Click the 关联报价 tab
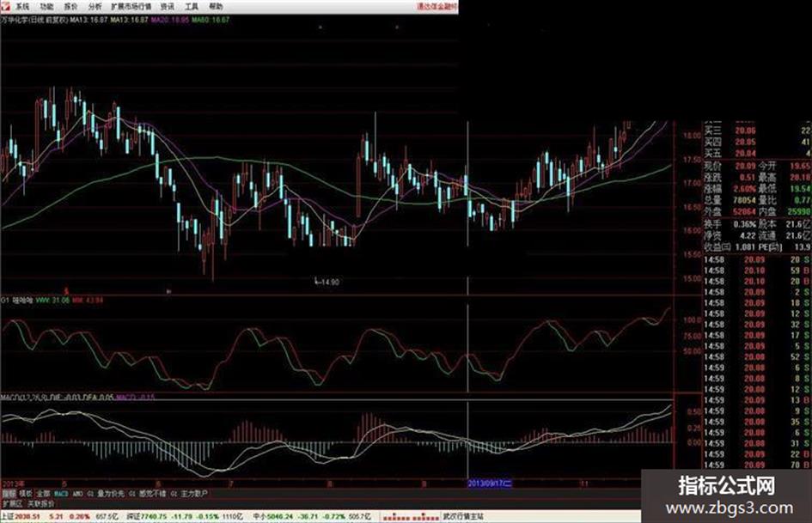This screenshot has height=523, width=812. 41,503
